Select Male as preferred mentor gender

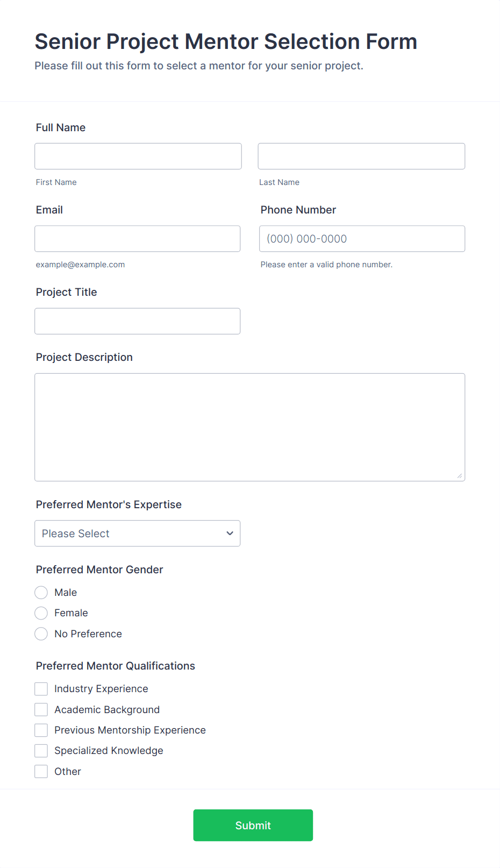(x=41, y=592)
